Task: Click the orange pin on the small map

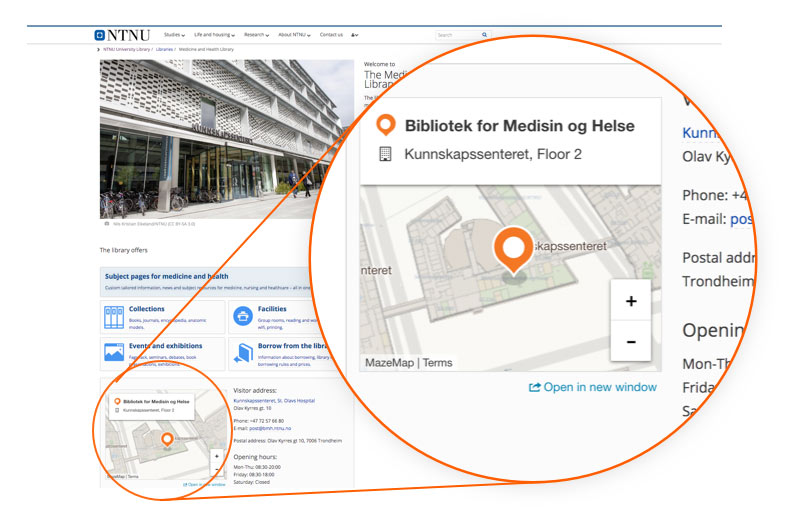Action: pos(167,439)
